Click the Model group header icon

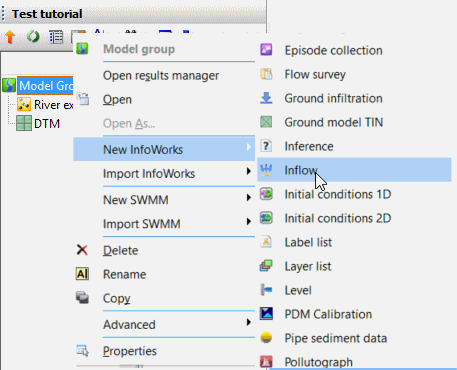click(82, 49)
